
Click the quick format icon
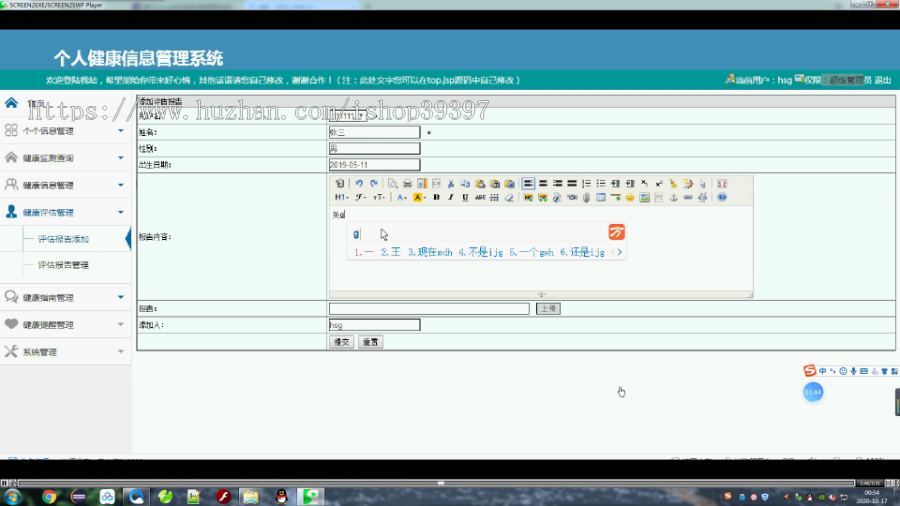coord(688,184)
